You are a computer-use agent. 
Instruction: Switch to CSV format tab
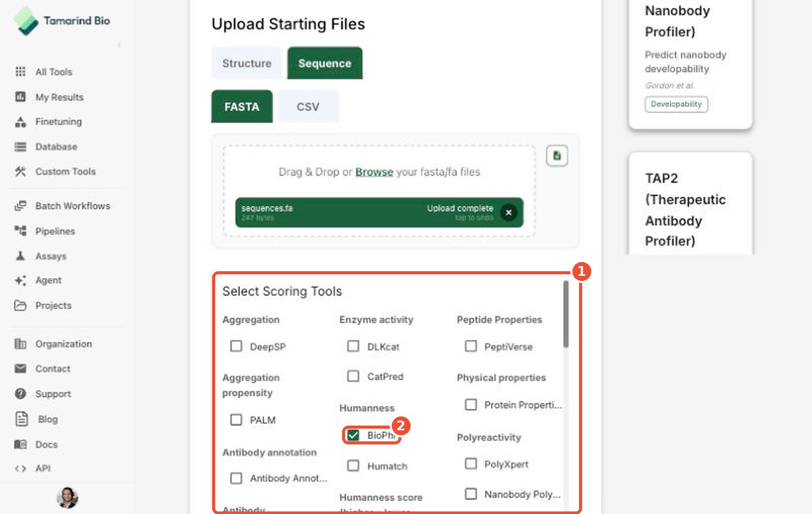coord(308,107)
